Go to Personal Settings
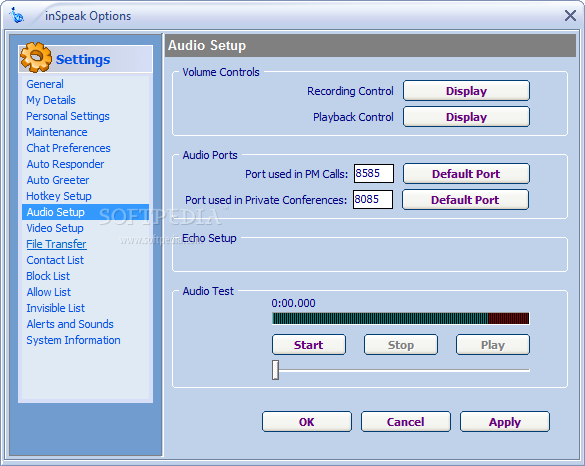 coord(68,116)
